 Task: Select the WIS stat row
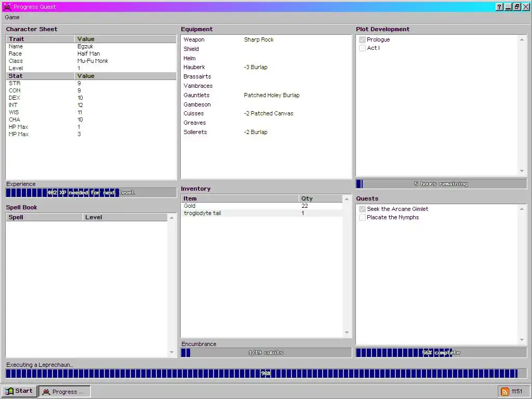click(x=91, y=112)
